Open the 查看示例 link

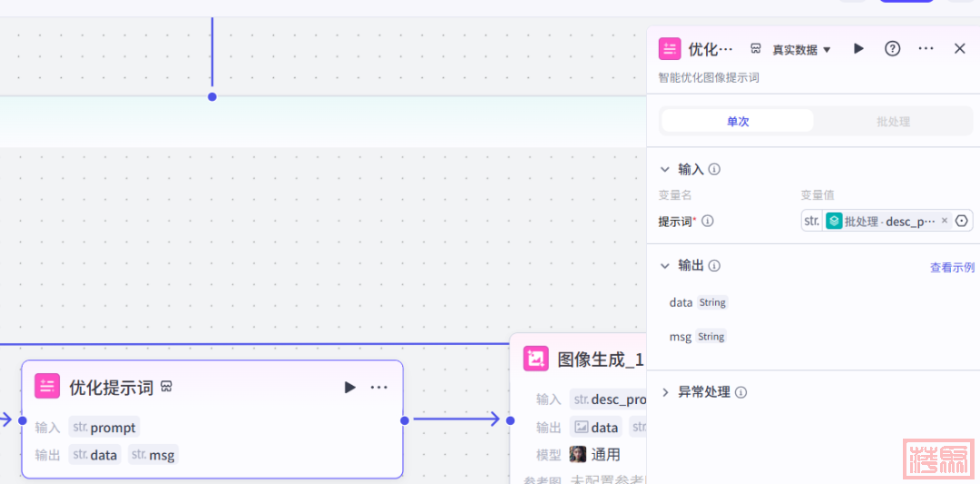[x=952, y=268]
